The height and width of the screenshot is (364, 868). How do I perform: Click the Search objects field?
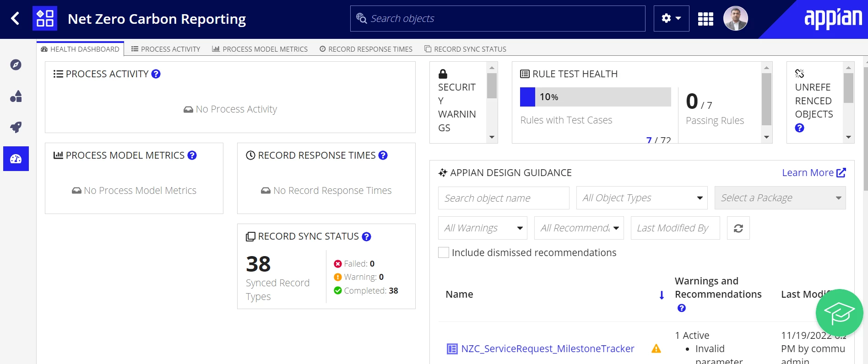click(x=498, y=19)
